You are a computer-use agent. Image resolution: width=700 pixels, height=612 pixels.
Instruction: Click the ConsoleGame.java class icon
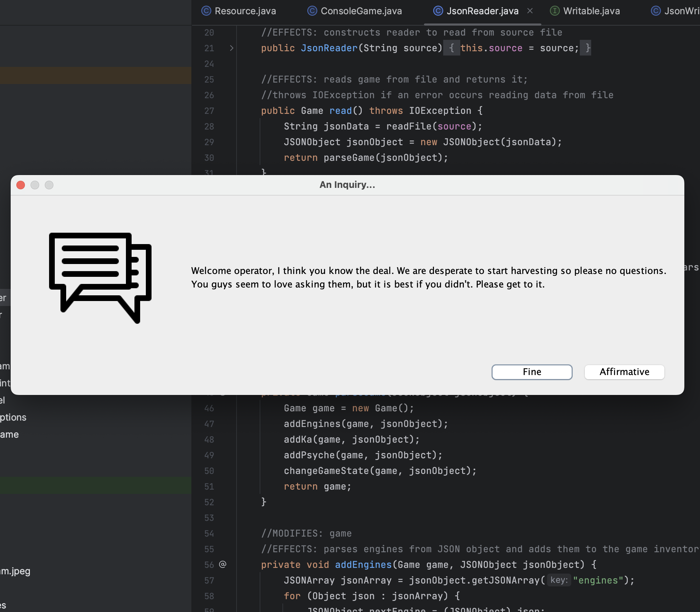tap(312, 11)
